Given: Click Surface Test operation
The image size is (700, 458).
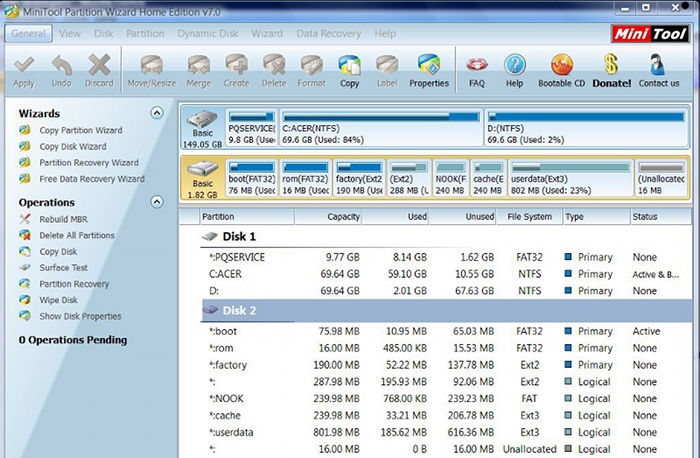Looking at the screenshot, I should coord(63,267).
